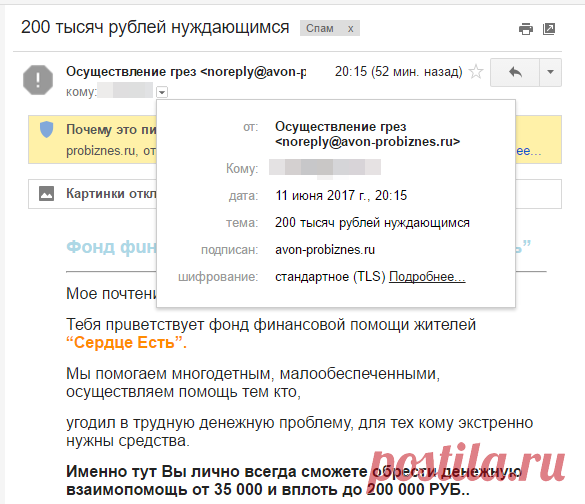The width and height of the screenshot is (585, 504).
Task: Click the Картинки откл… notice text
Action: 111,194
